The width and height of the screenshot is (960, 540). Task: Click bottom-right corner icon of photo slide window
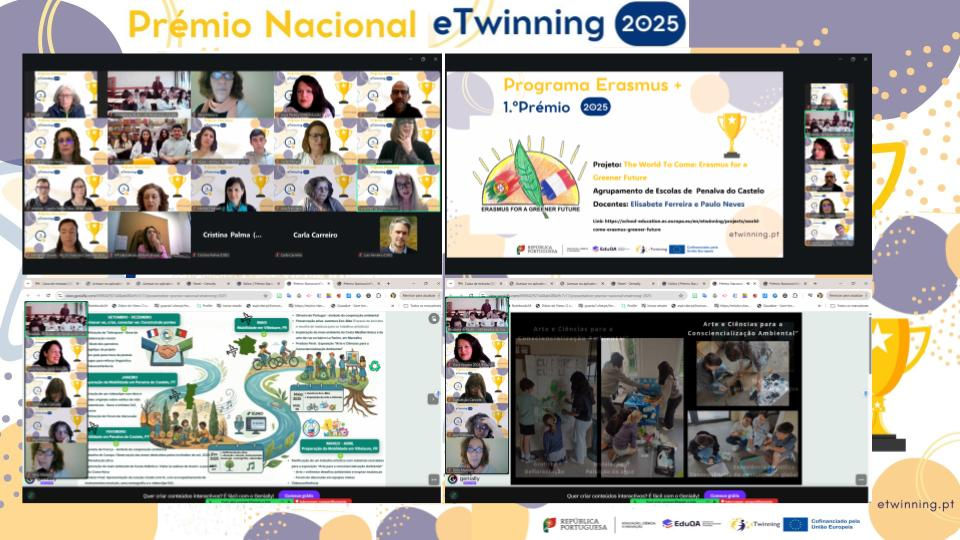coord(861,479)
